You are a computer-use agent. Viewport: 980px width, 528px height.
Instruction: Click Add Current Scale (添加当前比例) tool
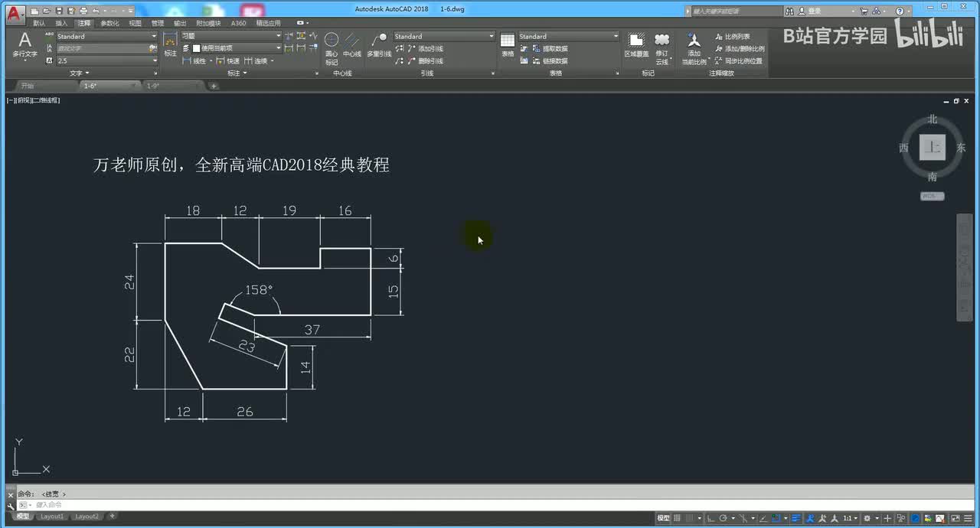click(x=694, y=48)
